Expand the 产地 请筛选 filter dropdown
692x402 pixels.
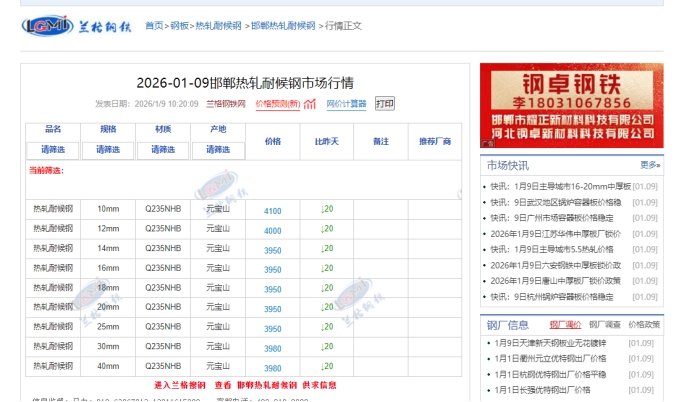pyautogui.click(x=217, y=150)
